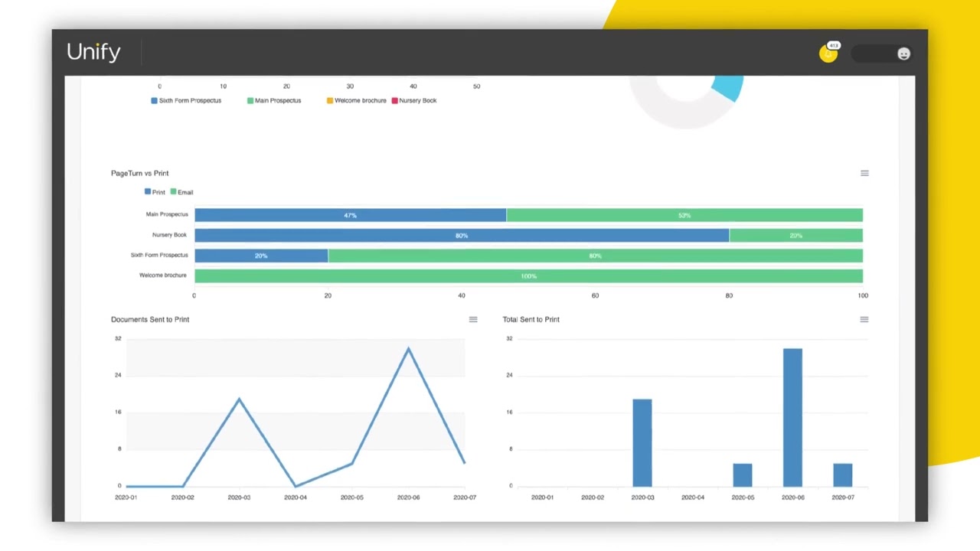Click the 2020-03 peak on line chart
The image size is (980, 551).
(x=239, y=399)
